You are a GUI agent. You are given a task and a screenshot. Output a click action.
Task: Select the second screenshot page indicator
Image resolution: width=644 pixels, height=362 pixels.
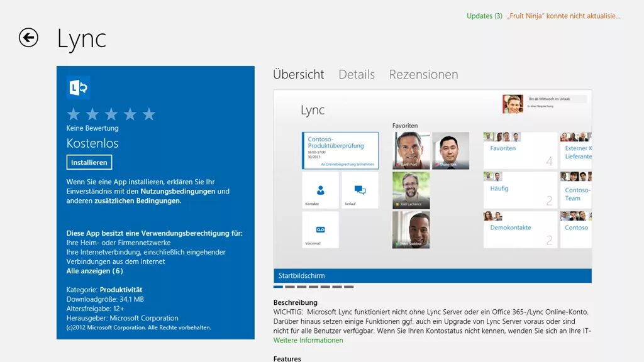coord(290,287)
